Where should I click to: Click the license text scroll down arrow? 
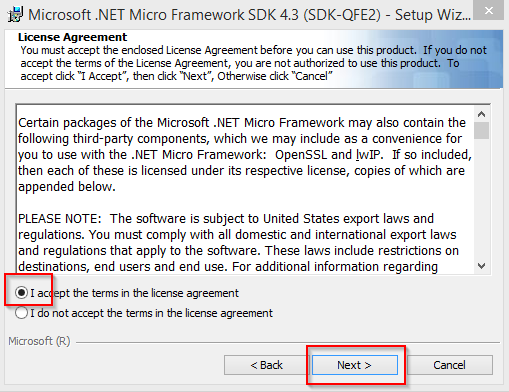pos(481,266)
